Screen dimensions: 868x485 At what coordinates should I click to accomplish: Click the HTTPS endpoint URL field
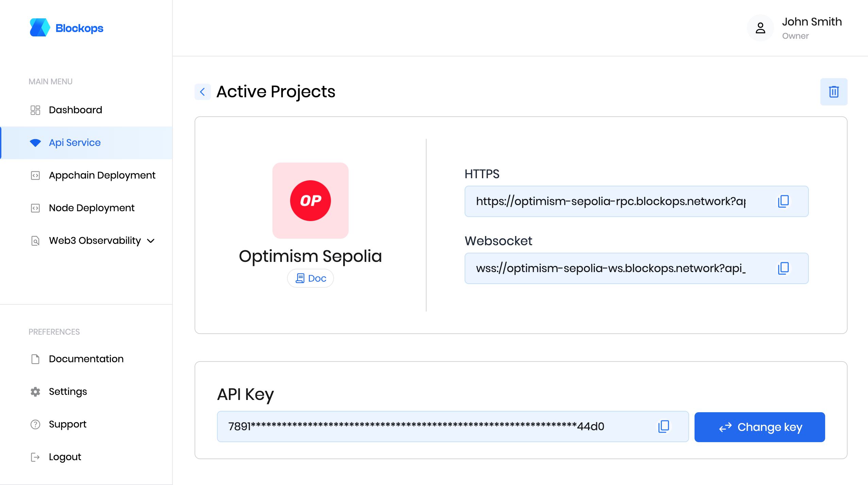(x=636, y=201)
